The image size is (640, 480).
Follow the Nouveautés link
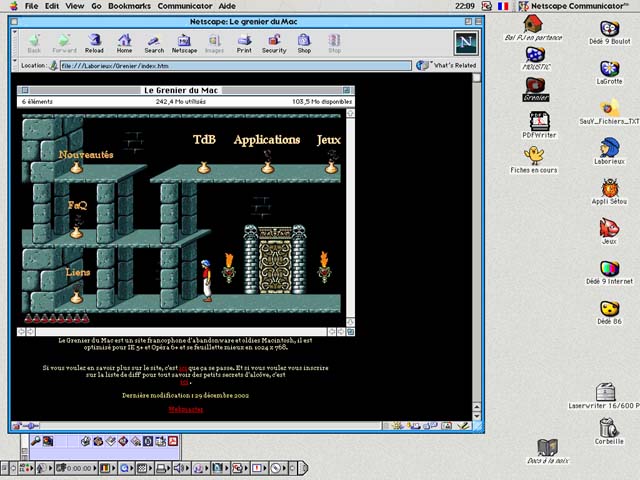coord(86,155)
